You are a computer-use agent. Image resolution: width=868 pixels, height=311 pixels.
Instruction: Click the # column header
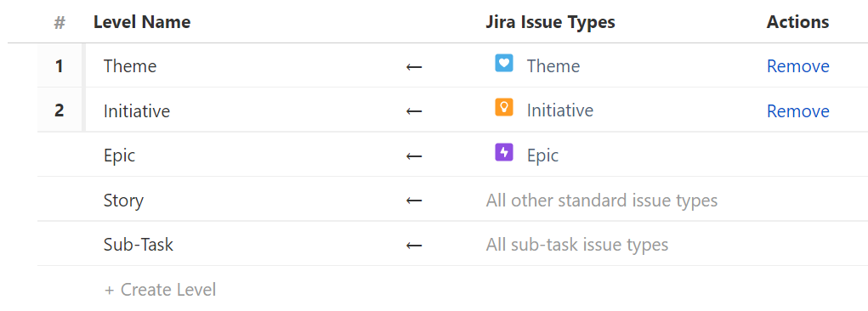pyautogui.click(x=60, y=23)
